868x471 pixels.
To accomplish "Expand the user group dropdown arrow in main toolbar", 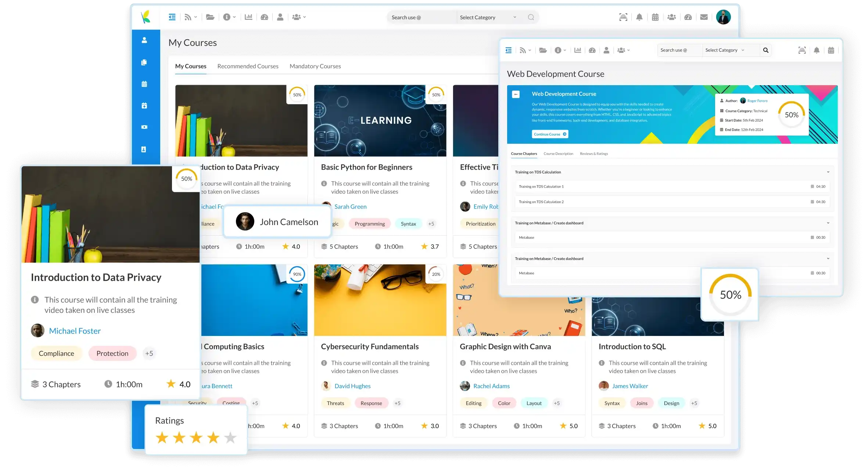I will (305, 17).
